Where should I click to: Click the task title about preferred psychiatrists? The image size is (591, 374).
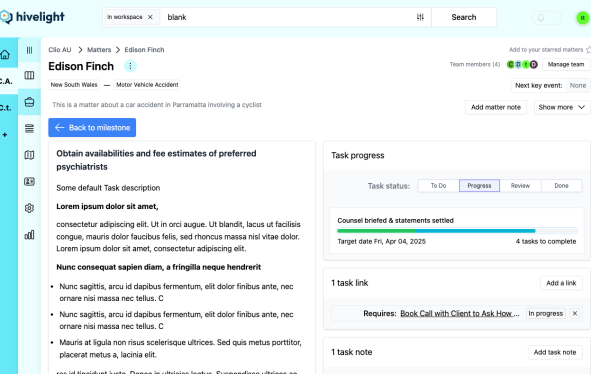click(x=156, y=160)
